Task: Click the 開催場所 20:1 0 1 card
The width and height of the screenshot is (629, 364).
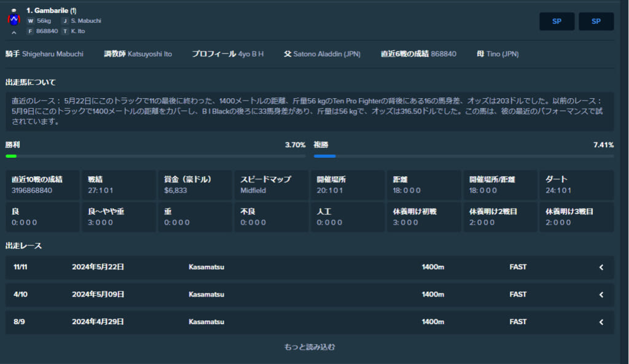Action: tap(348, 185)
